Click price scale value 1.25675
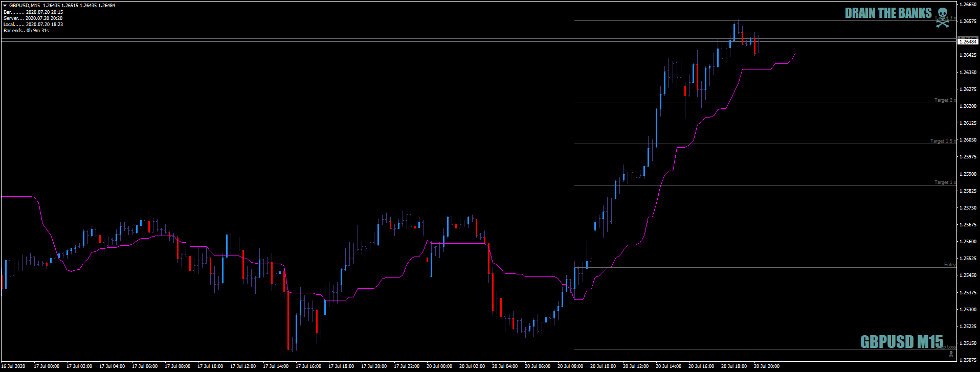 click(x=968, y=225)
